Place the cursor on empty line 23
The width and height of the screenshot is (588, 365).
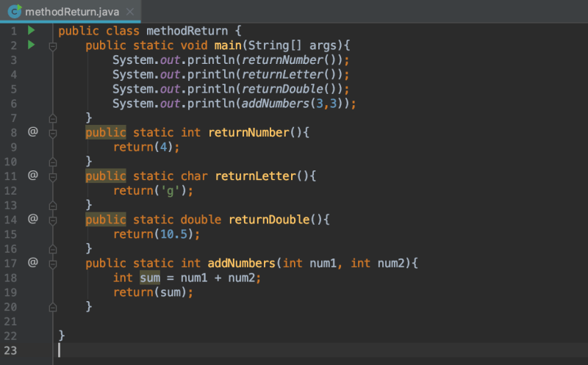click(x=320, y=351)
